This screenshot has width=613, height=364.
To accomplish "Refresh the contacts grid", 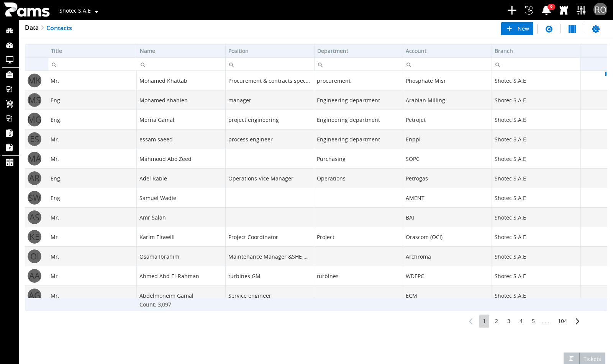I will [x=549, y=29].
